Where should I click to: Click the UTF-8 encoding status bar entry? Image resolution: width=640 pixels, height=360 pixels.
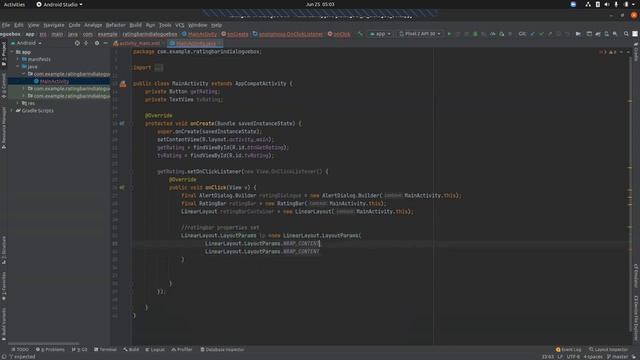coord(573,357)
